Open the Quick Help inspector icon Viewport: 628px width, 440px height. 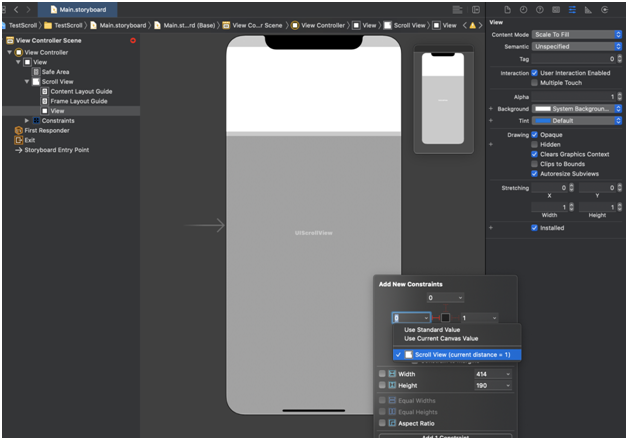coord(540,10)
